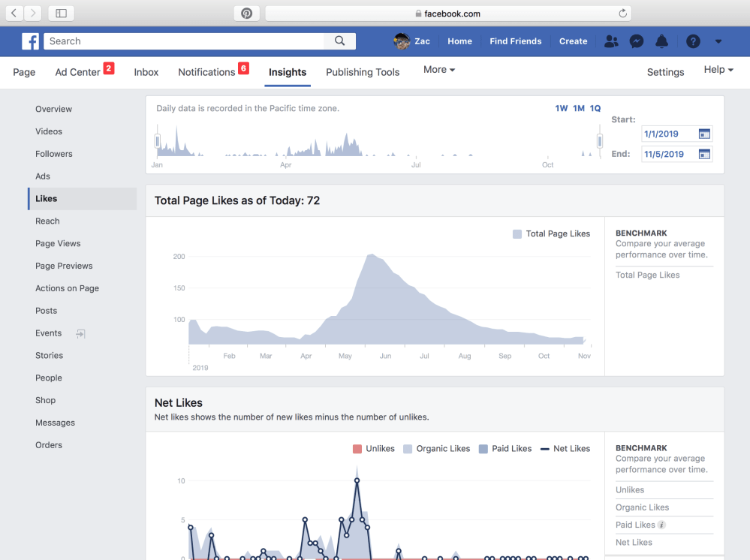Click the Quick Help question mark icon
This screenshot has height=560, width=750.
[x=693, y=41]
